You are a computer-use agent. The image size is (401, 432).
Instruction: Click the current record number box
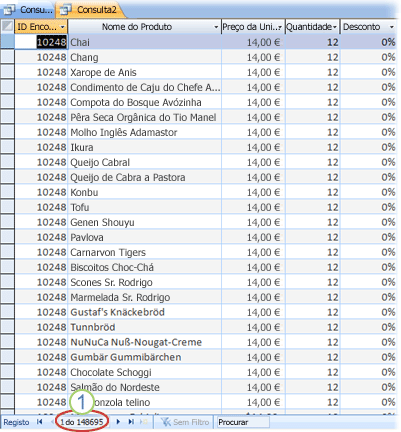coord(82,422)
